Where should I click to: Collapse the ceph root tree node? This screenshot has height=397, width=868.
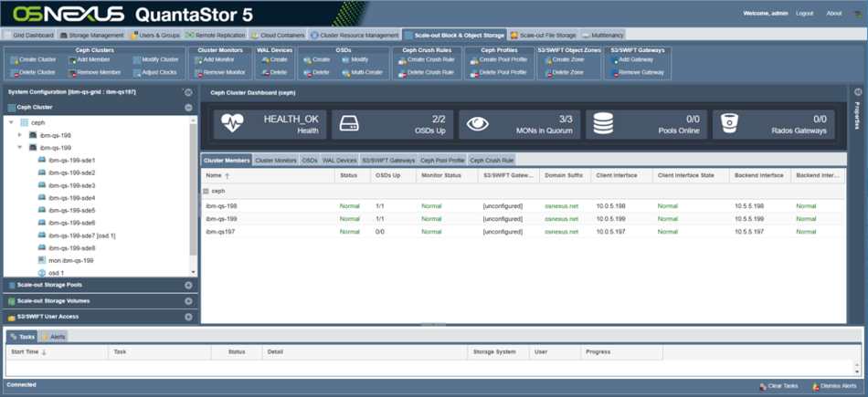click(11, 122)
